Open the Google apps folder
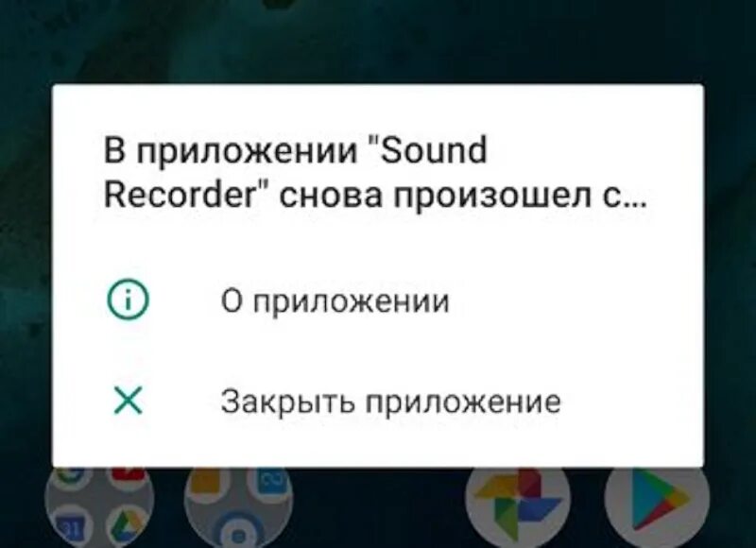The height and width of the screenshot is (548, 756). [99, 505]
